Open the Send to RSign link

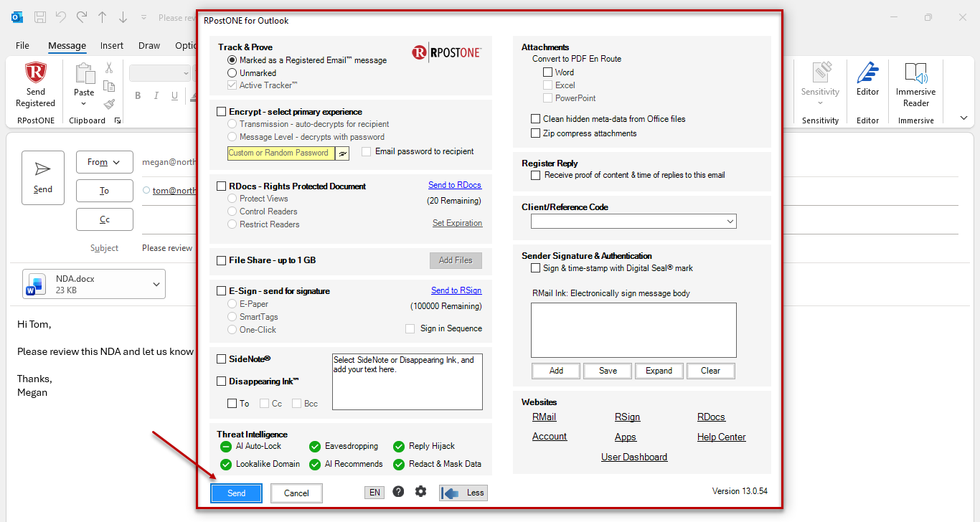coord(456,290)
